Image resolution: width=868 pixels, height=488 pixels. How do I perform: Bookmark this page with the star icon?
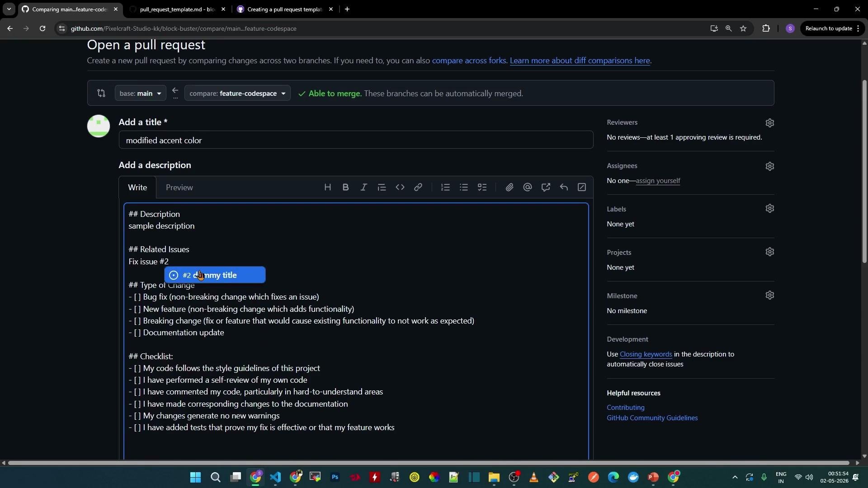click(x=743, y=28)
